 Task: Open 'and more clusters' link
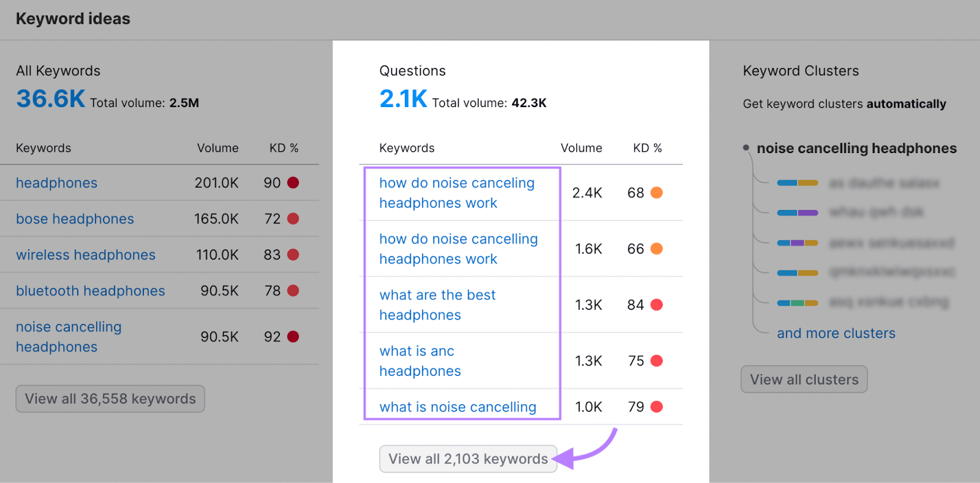pos(835,334)
